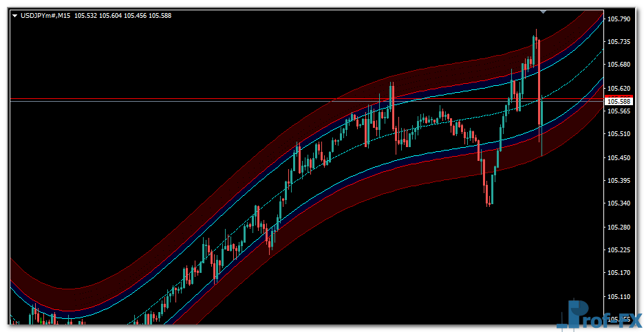Click the current price label 105.588
The image size is (644, 332).
[619, 101]
